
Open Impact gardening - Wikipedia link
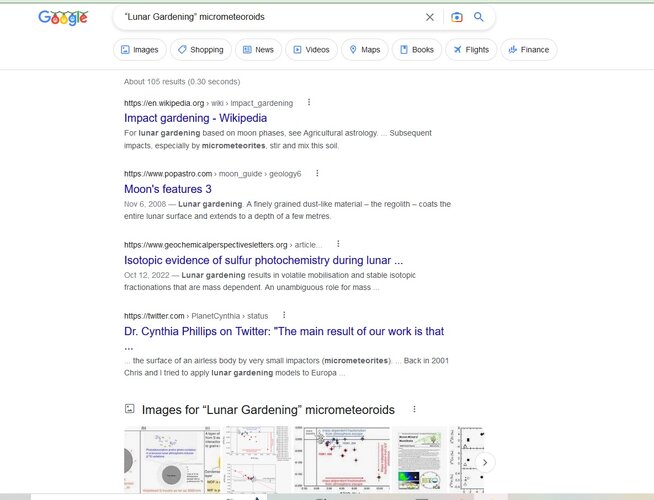coord(195,118)
